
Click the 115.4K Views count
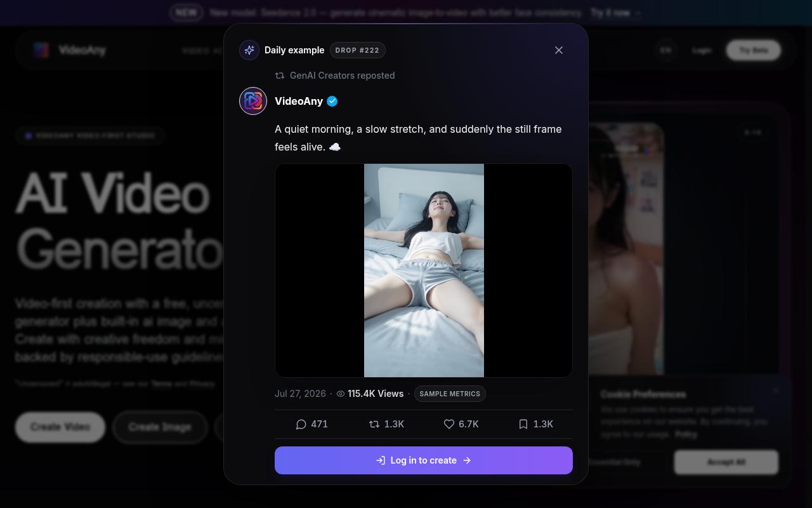coord(376,394)
